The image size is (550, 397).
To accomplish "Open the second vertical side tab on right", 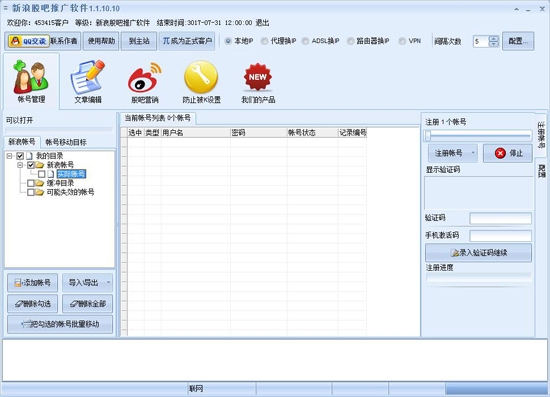I will pyautogui.click(x=542, y=171).
